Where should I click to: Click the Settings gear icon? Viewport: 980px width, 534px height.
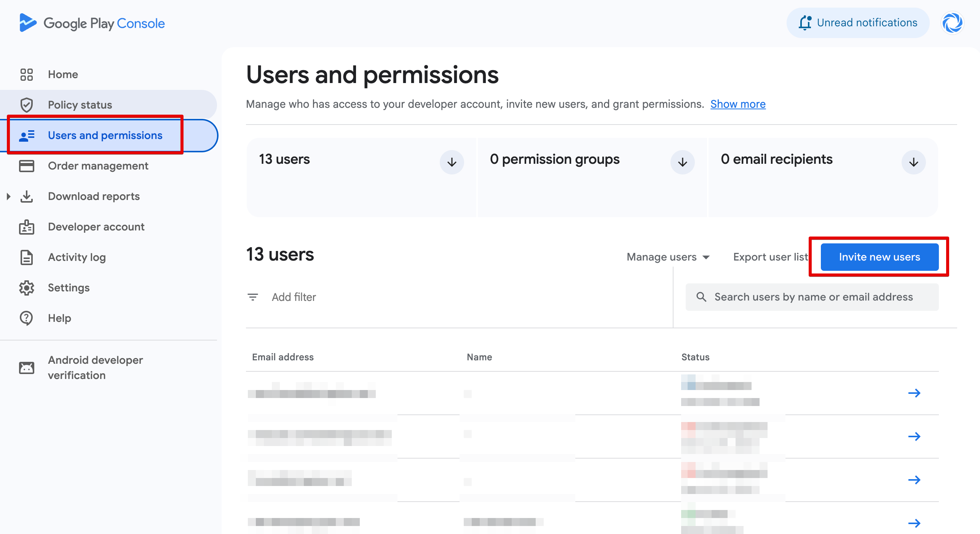[x=27, y=288]
